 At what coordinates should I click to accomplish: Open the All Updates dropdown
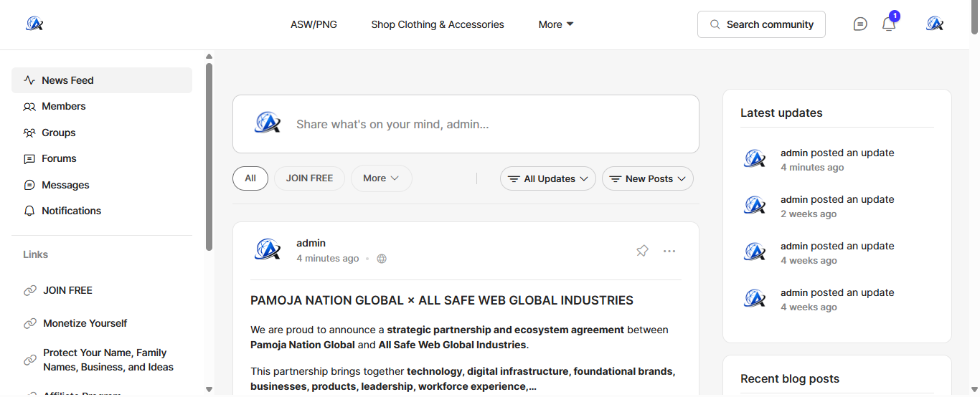pyautogui.click(x=548, y=178)
